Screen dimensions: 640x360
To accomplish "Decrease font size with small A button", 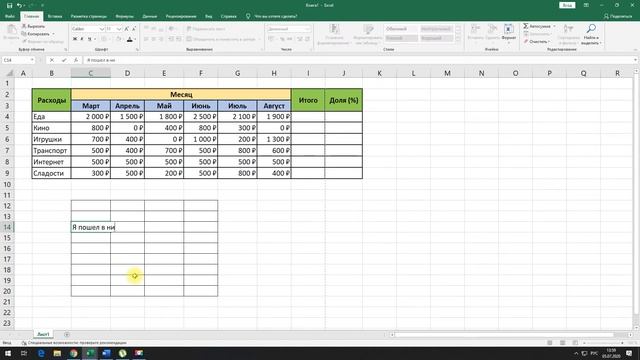I will pos(134,29).
